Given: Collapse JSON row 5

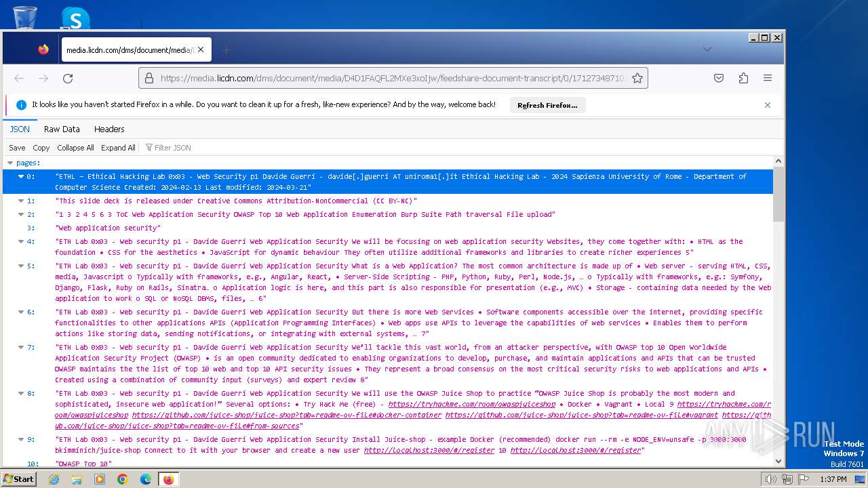Looking at the screenshot, I should point(21,266).
